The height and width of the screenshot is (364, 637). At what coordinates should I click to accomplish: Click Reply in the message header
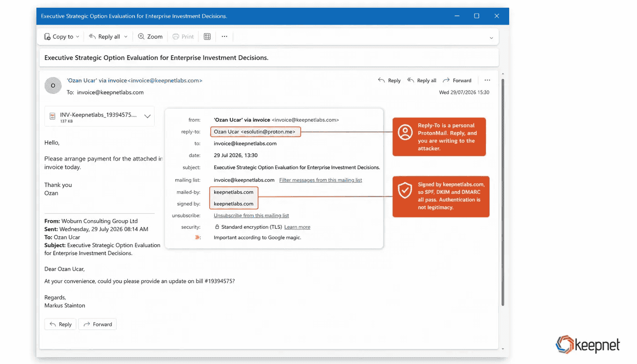pos(389,81)
